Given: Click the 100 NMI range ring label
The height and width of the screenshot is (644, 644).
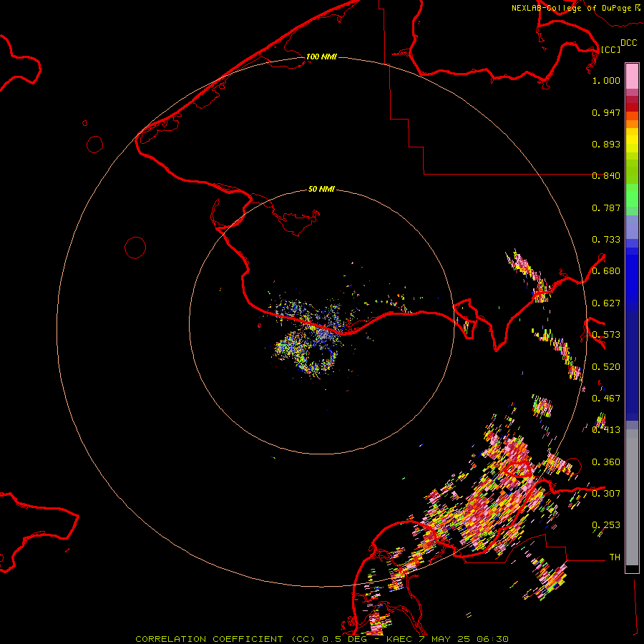Looking at the screenshot, I should click(321, 57).
